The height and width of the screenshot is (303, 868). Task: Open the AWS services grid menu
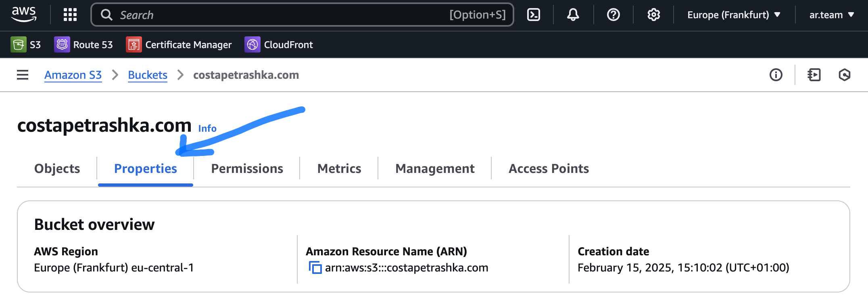70,15
